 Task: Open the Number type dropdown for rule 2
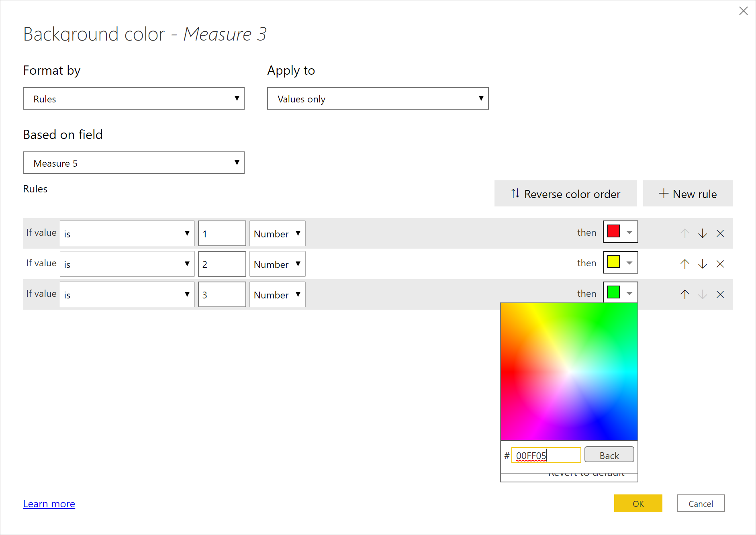(278, 264)
